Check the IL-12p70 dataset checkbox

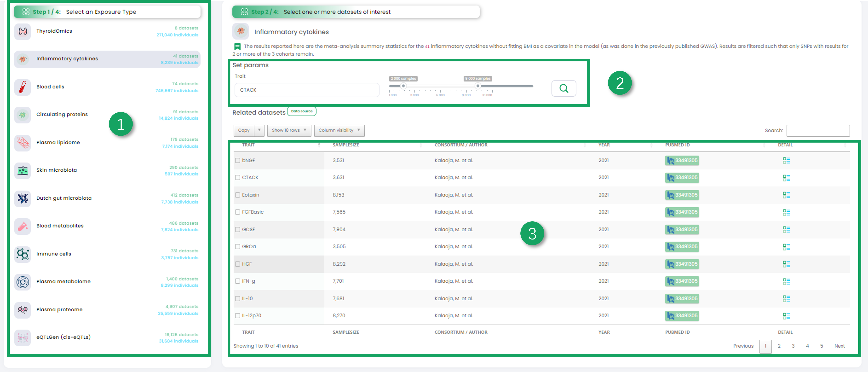coord(237,316)
